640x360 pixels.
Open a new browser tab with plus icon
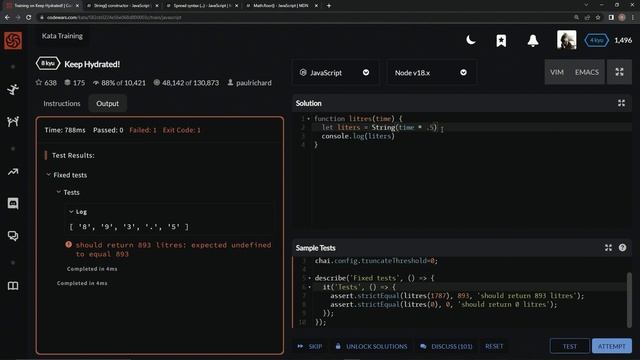tap(329, 6)
